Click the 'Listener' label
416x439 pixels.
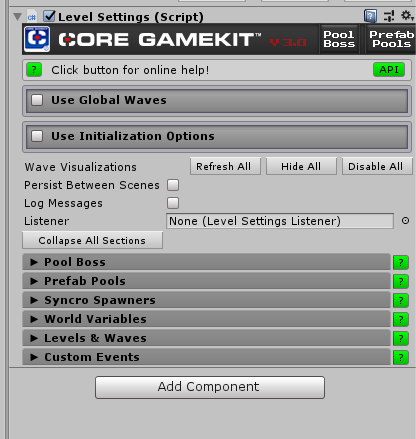tap(47, 221)
